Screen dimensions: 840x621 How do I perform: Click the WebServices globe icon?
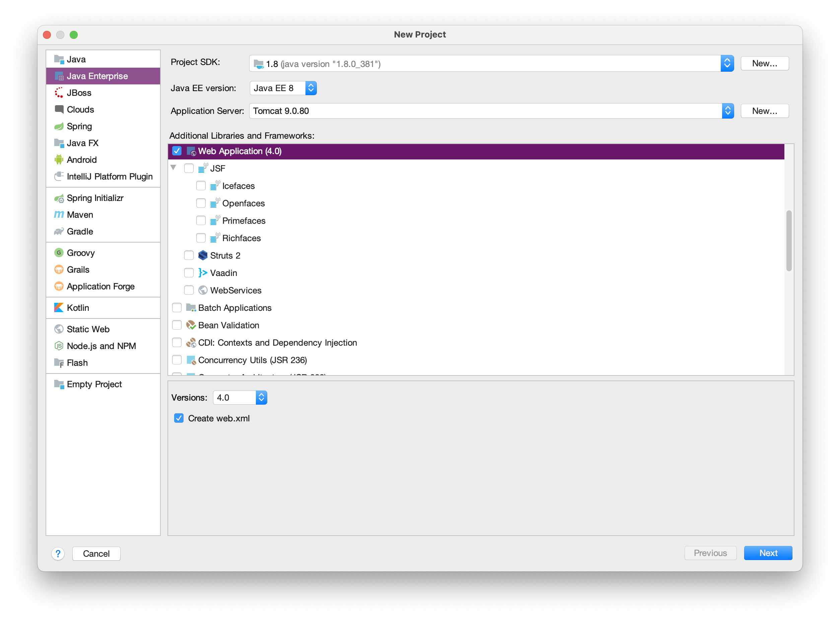(x=203, y=290)
